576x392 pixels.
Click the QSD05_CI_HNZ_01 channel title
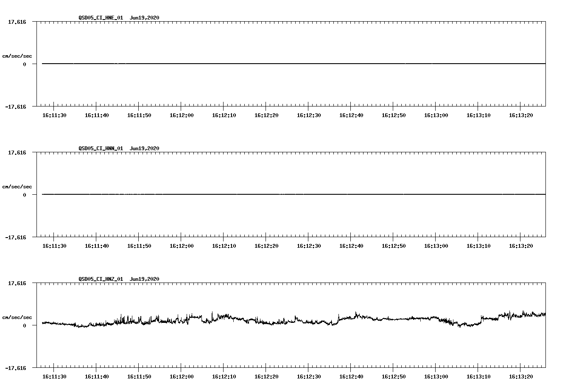101,279
